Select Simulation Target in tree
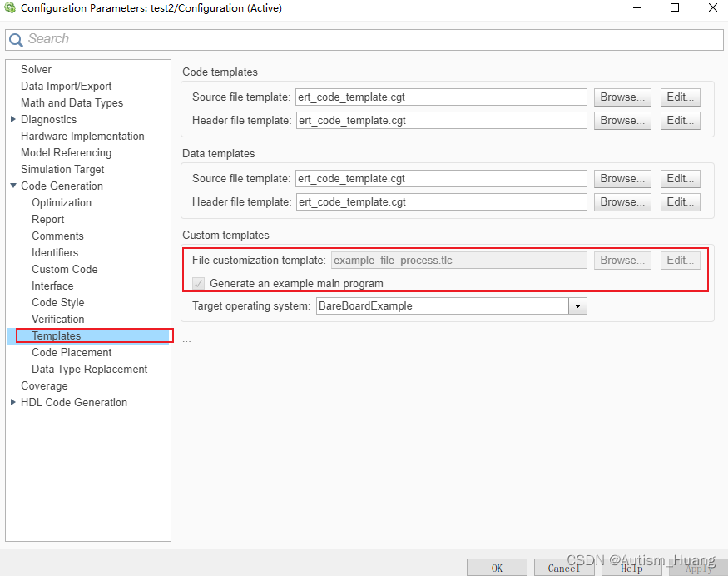The image size is (728, 576). point(62,170)
